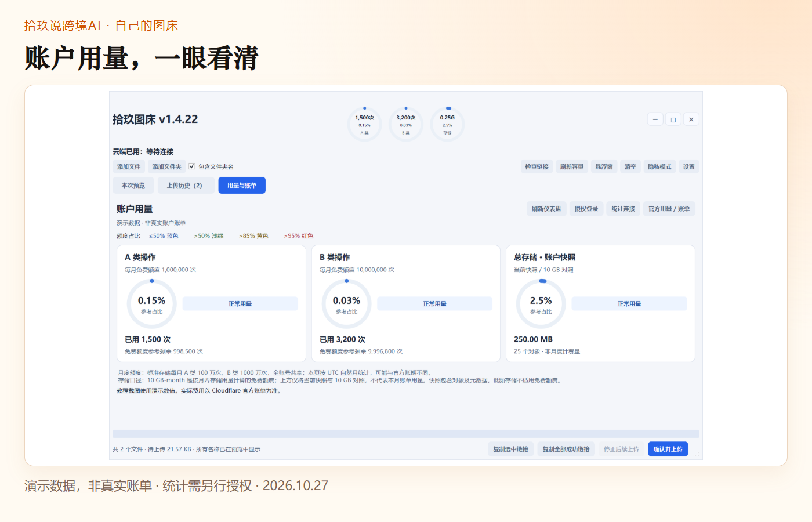The image size is (812, 522).
Task: Open 设置 from the toolbar
Action: [x=689, y=166]
